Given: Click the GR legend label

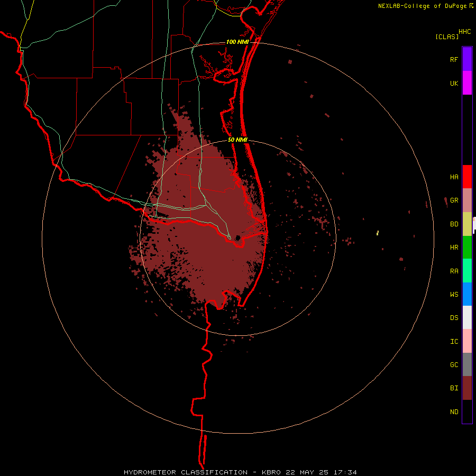Looking at the screenshot, I should pos(454,200).
